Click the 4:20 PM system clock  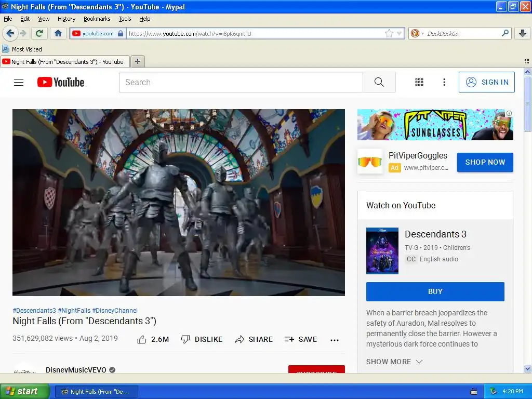tap(513, 391)
